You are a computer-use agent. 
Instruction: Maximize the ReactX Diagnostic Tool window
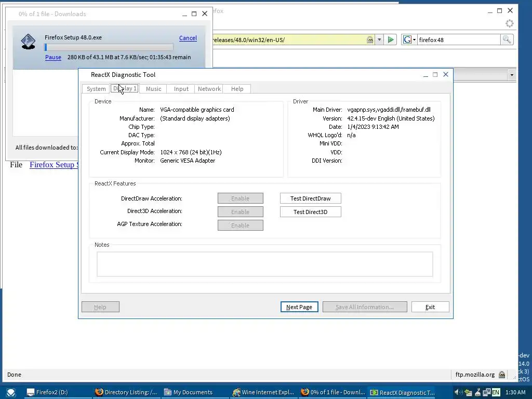point(435,75)
